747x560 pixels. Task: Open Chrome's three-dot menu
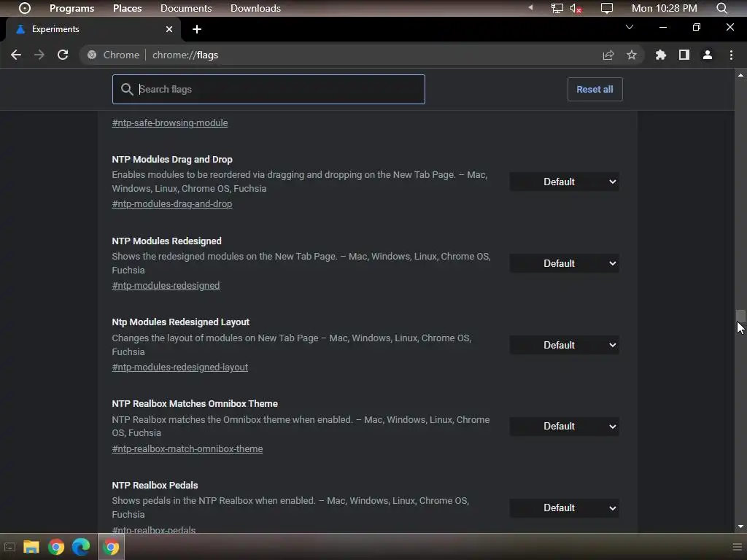click(731, 55)
